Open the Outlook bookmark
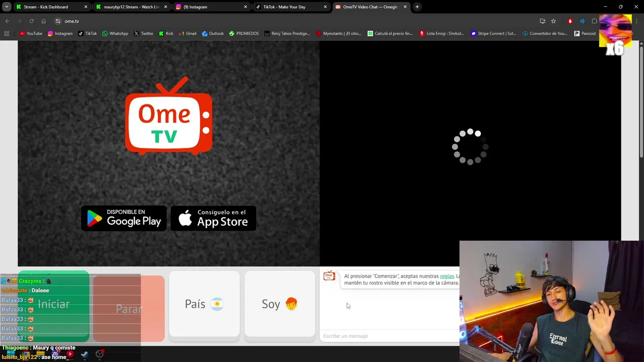Viewport: 644px width, 362px height. (213, 34)
